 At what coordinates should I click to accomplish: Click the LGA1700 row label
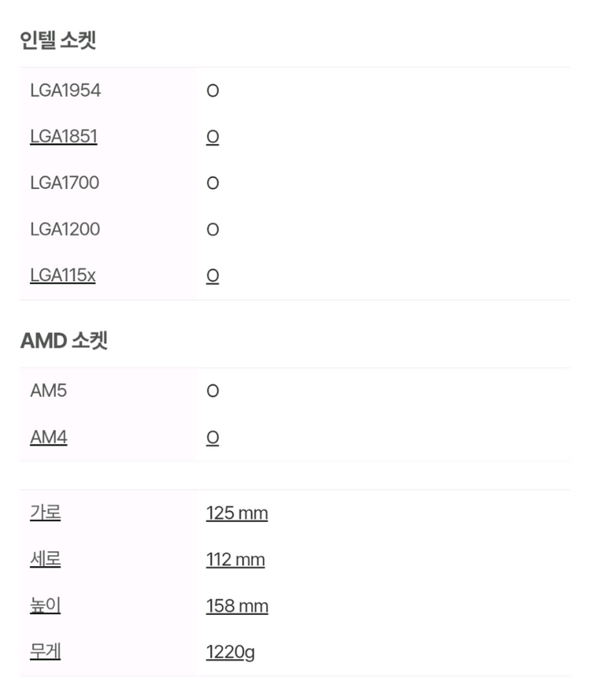coord(65,183)
